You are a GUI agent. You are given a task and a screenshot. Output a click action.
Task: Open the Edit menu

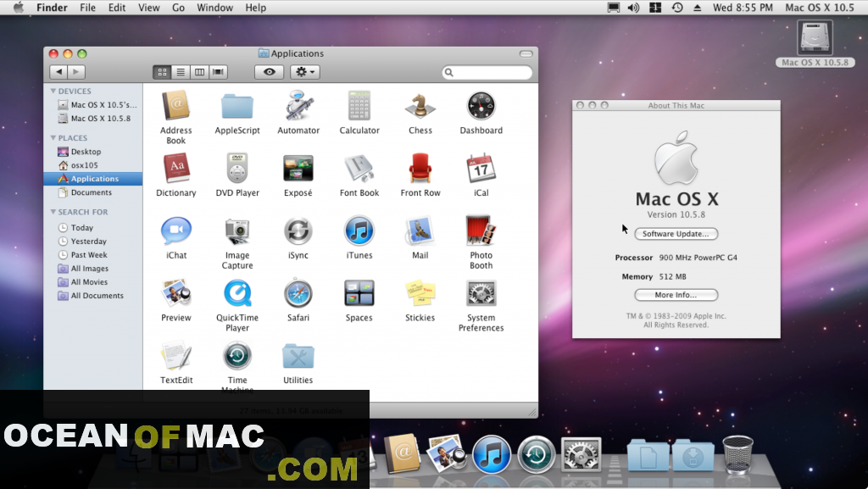point(117,7)
